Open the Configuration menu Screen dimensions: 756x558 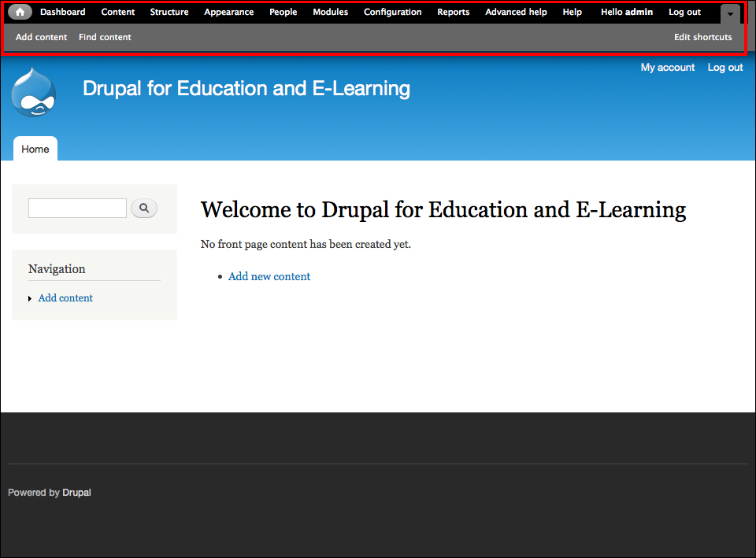392,12
